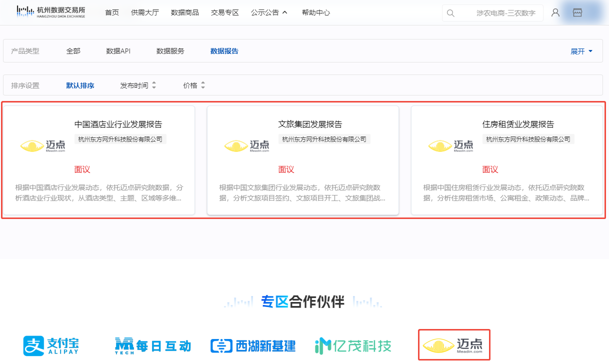Viewport: 609px width, 364px height.
Task: Click the 西湖新基建 partner logo
Action: pos(252,345)
